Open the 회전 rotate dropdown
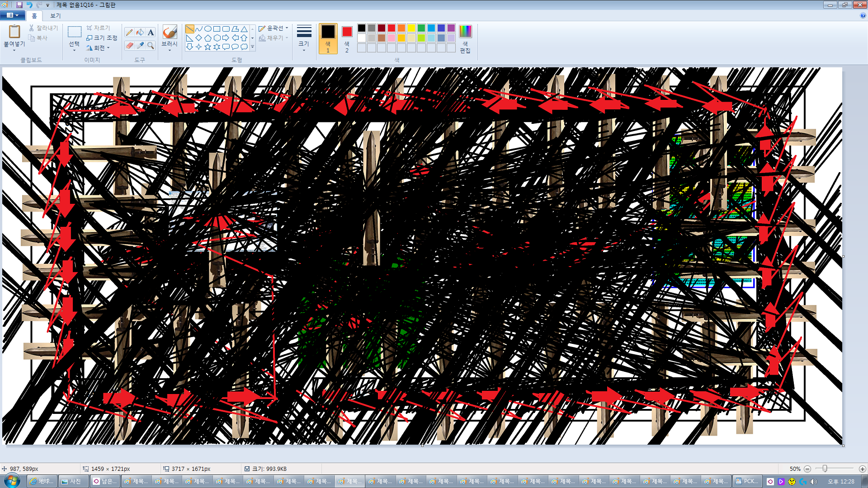This screenshot has width=868, height=488. click(x=98, y=48)
